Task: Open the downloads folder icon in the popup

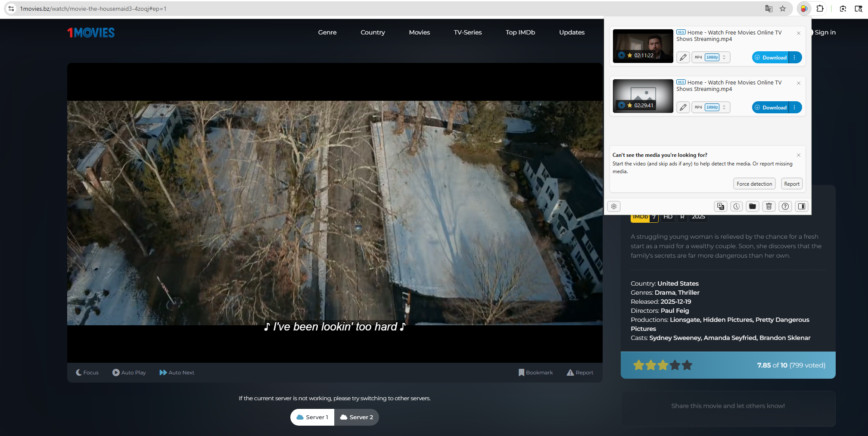Action: coord(753,206)
